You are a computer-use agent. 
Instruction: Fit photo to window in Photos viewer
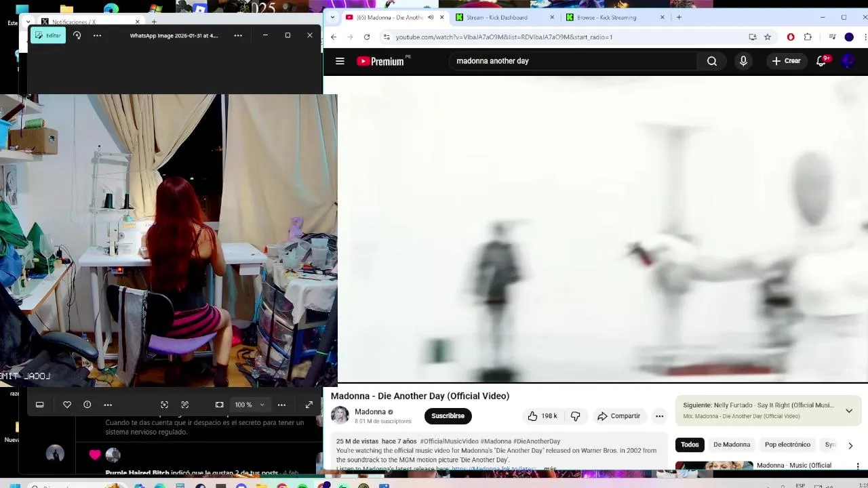click(219, 405)
